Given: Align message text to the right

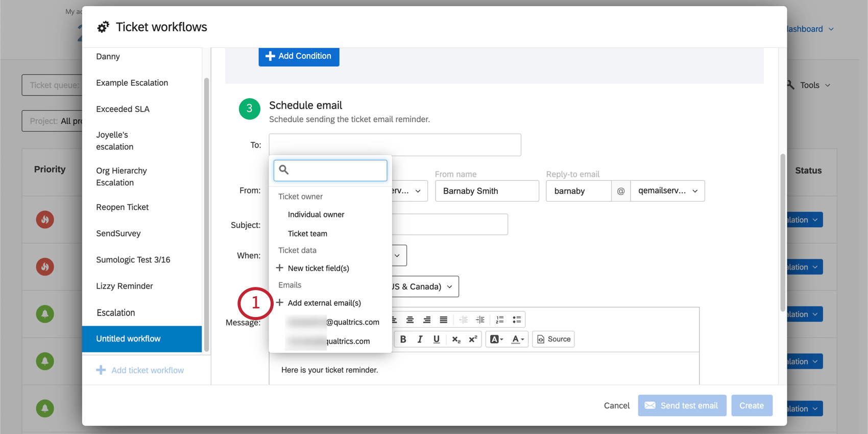Looking at the screenshot, I should point(427,320).
